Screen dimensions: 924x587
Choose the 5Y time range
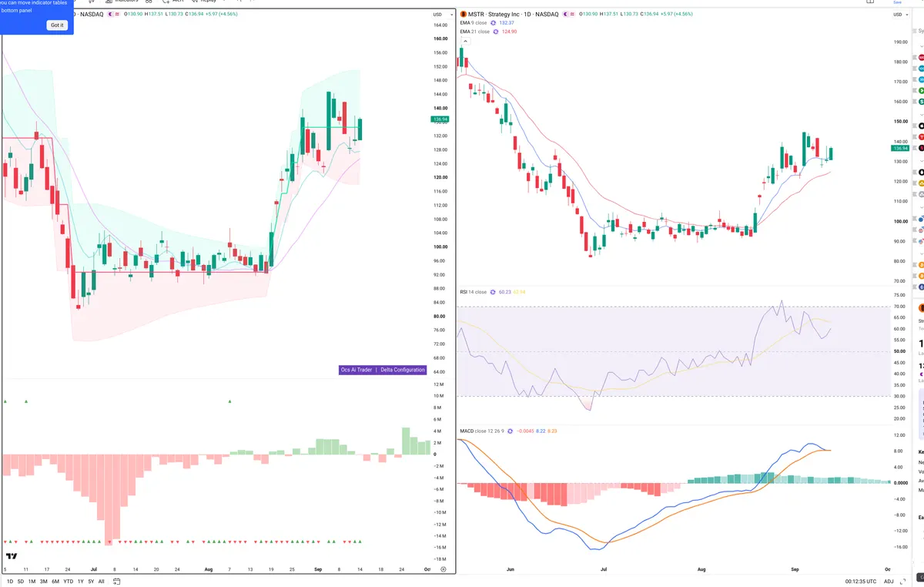pyautogui.click(x=91, y=582)
